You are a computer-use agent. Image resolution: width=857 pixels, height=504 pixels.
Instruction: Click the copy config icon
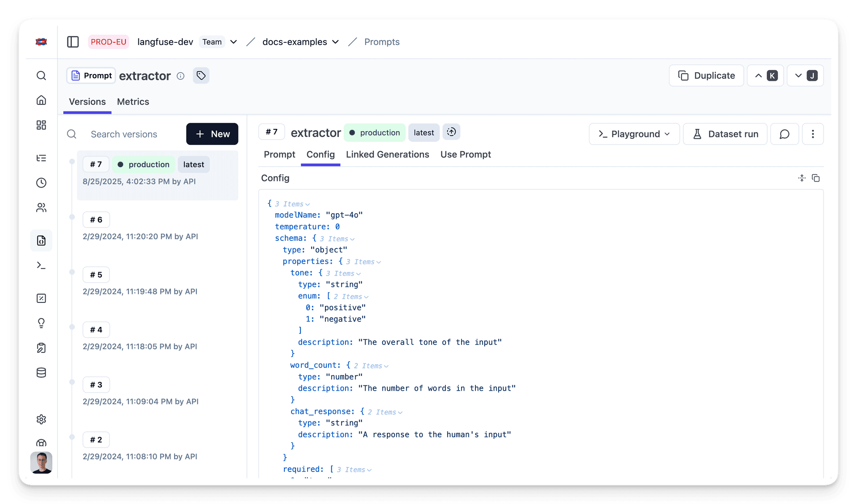tap(815, 178)
